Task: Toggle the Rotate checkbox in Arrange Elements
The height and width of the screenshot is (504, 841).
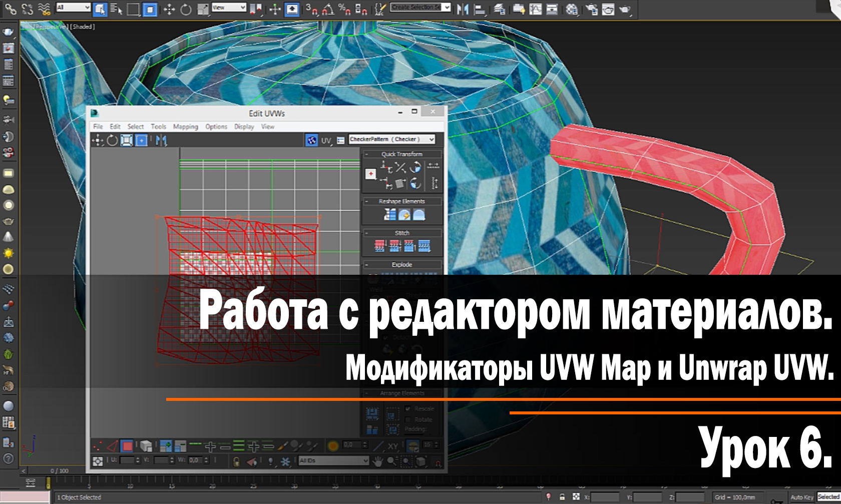Action: [407, 420]
